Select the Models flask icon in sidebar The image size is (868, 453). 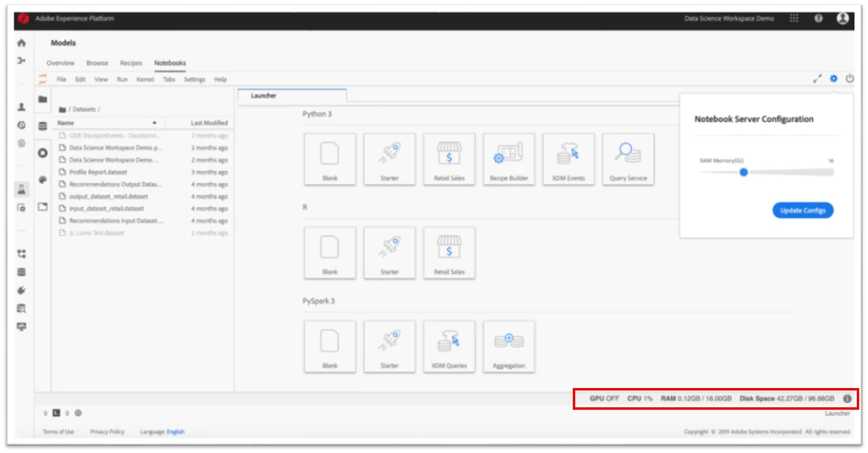pos(22,190)
